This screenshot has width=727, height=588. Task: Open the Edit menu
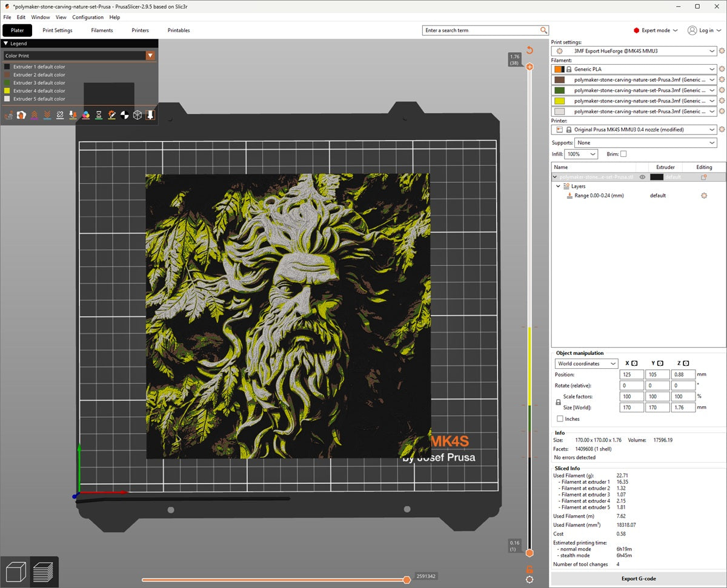[x=21, y=18]
